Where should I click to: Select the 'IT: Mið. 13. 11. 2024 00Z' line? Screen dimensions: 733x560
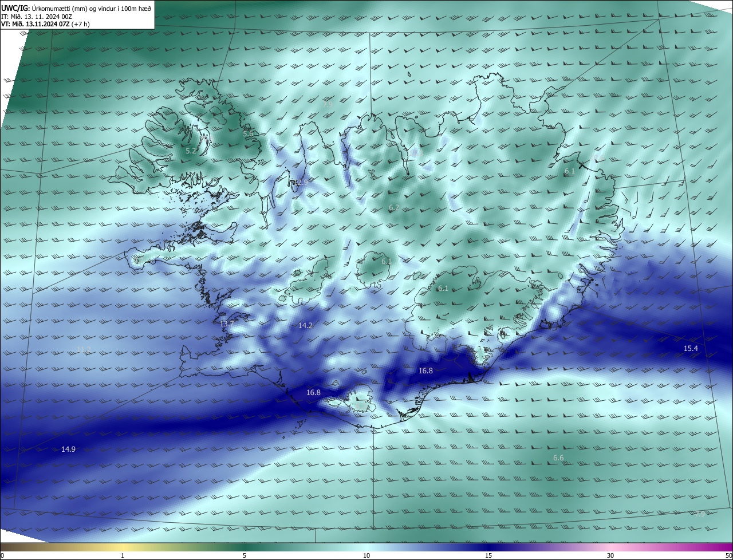[x=36, y=17]
